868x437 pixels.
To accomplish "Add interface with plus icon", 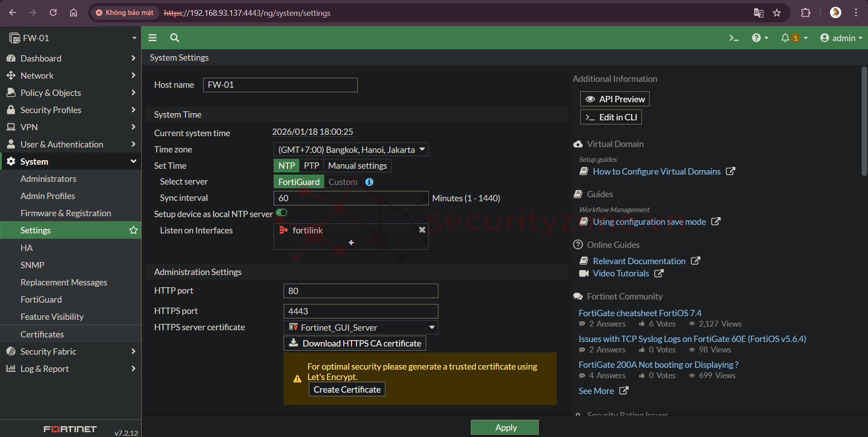I will click(x=351, y=243).
